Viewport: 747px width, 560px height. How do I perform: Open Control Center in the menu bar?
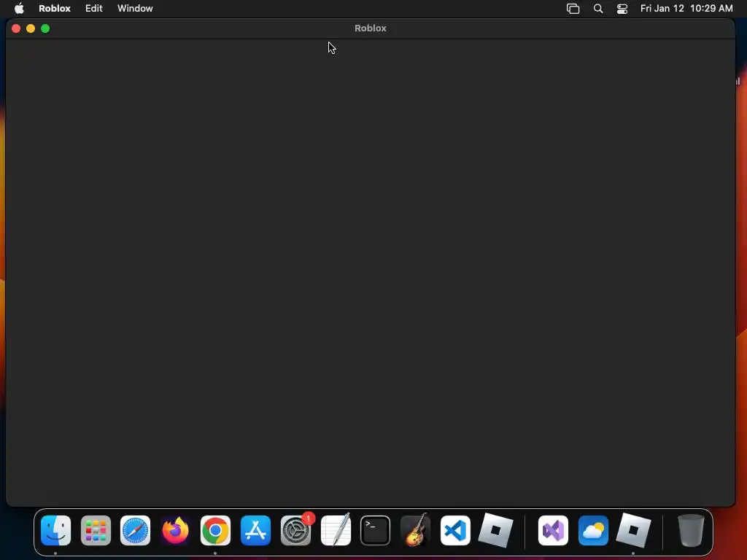622,9
